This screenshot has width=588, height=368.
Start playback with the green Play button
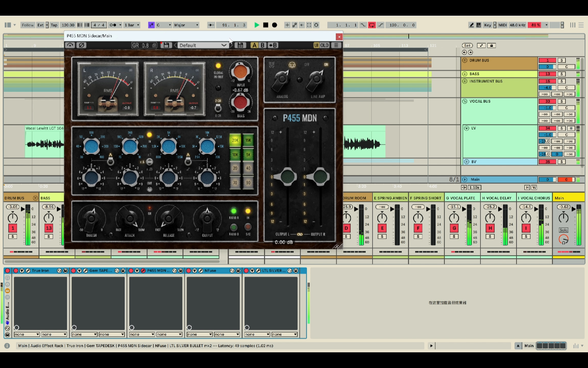(x=257, y=25)
